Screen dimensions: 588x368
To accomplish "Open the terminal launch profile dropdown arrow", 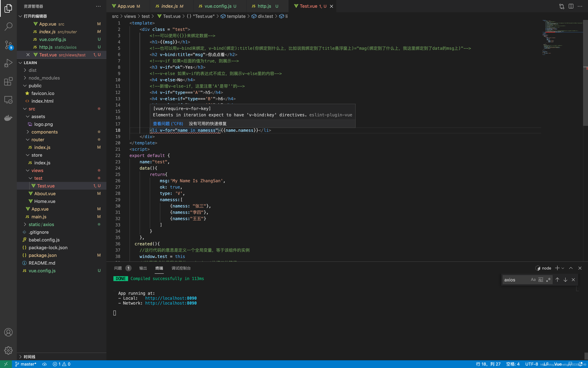I will (563, 268).
